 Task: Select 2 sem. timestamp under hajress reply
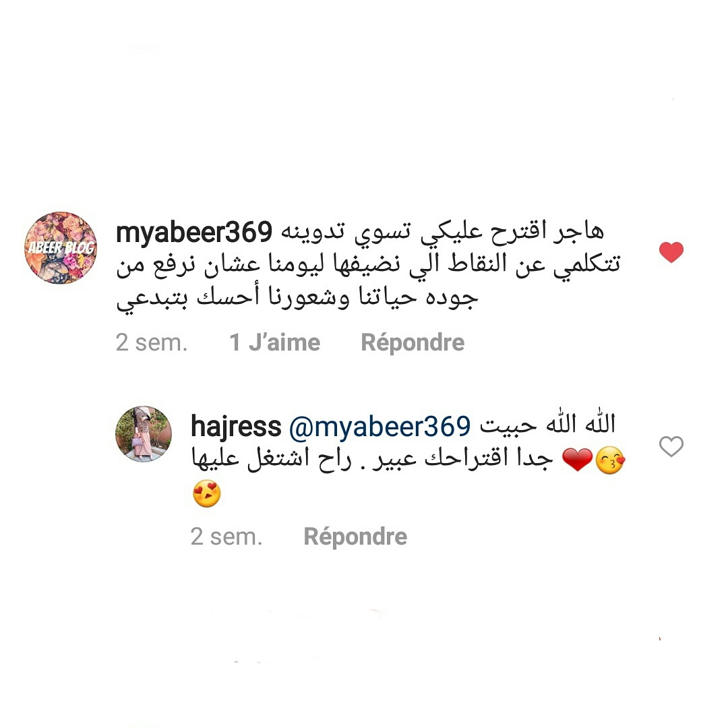tap(226, 537)
